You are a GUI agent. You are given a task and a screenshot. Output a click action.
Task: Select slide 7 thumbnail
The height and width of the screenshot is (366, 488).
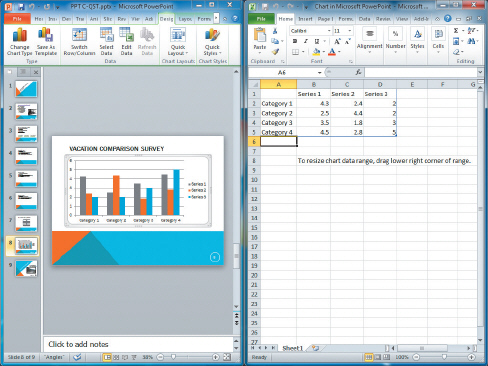[x=26, y=223]
